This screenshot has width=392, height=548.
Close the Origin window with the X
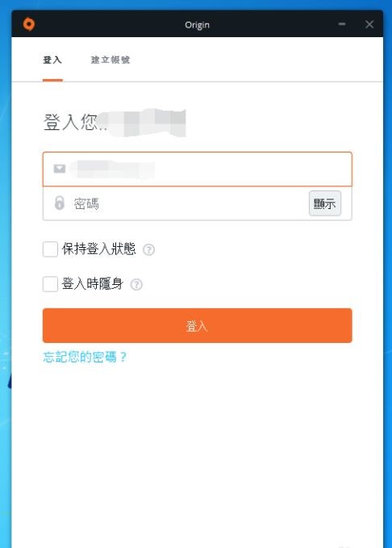click(x=369, y=24)
